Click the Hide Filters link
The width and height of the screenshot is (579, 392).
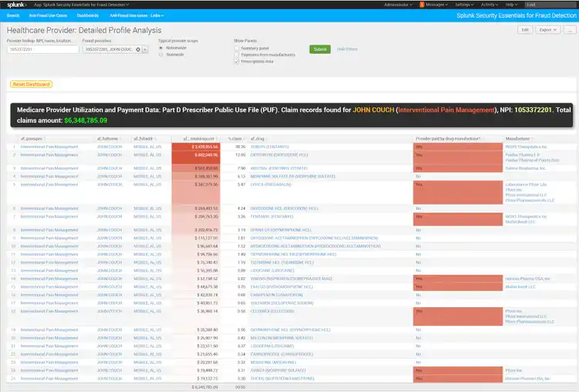(347, 49)
